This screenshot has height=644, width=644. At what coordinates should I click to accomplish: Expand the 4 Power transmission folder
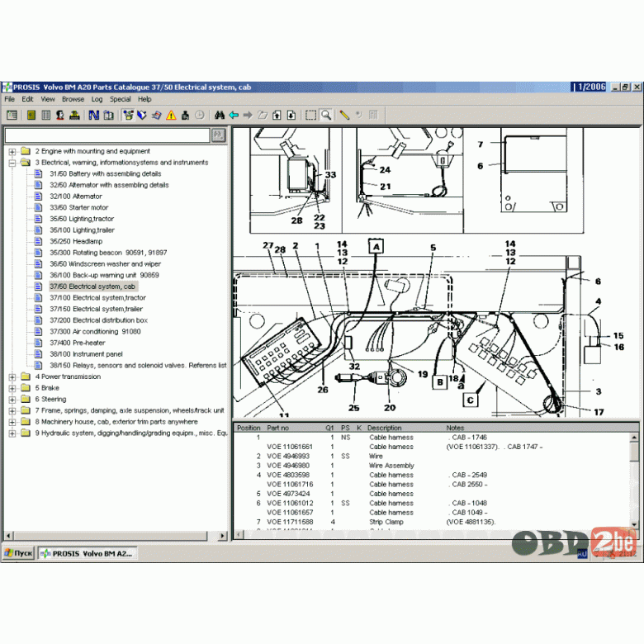click(12, 376)
